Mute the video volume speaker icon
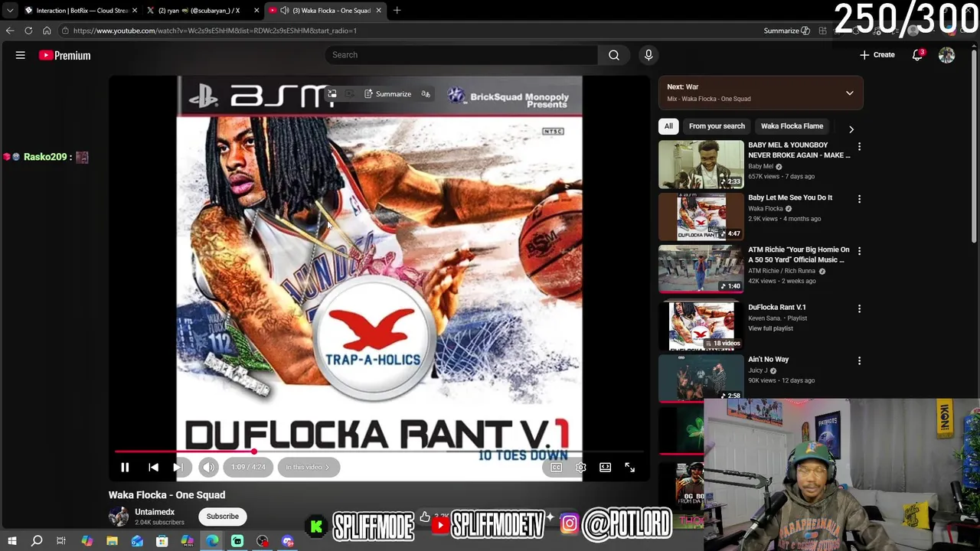Image resolution: width=980 pixels, height=551 pixels. [x=208, y=467]
